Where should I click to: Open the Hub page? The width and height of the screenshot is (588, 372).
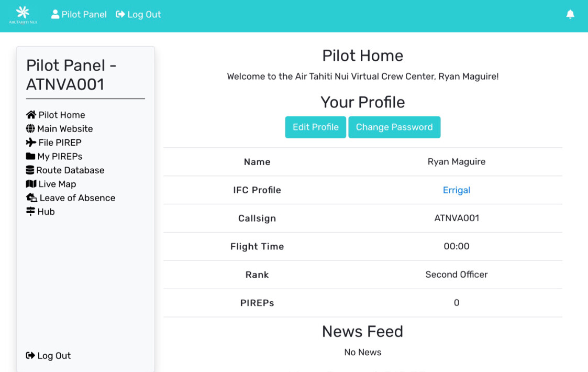coord(40,212)
